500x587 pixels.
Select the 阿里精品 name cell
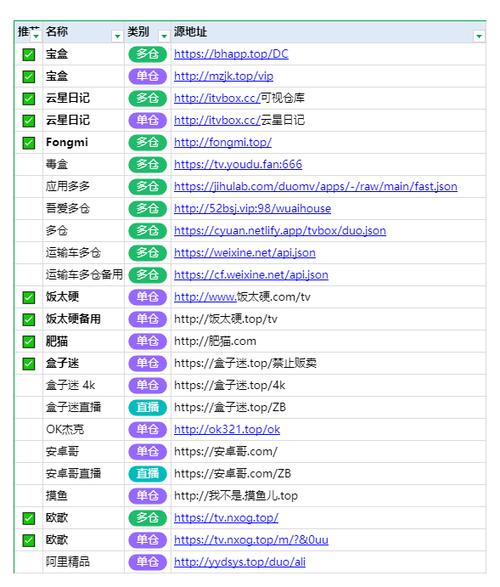tap(83, 562)
